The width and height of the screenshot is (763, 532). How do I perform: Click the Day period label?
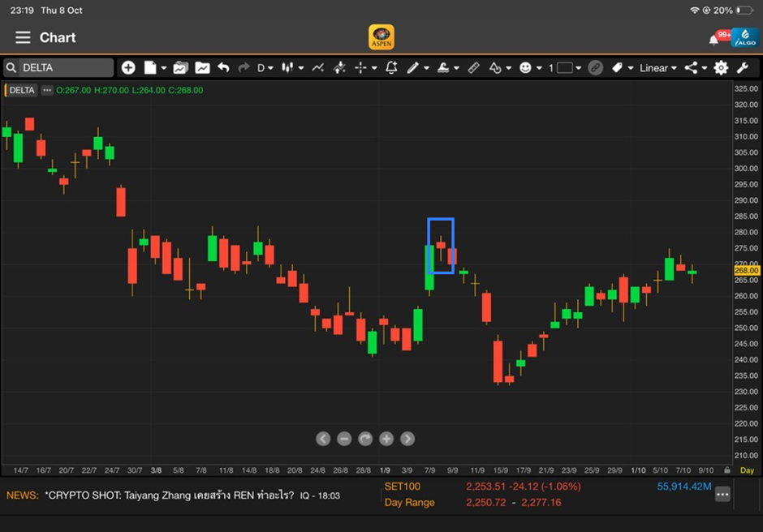click(x=747, y=470)
